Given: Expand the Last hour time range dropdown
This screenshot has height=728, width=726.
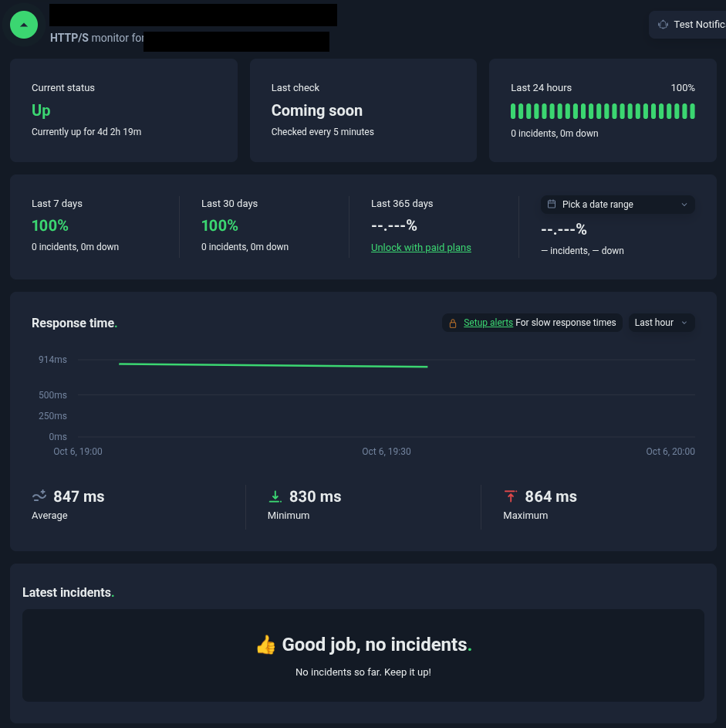Looking at the screenshot, I should coord(661,323).
